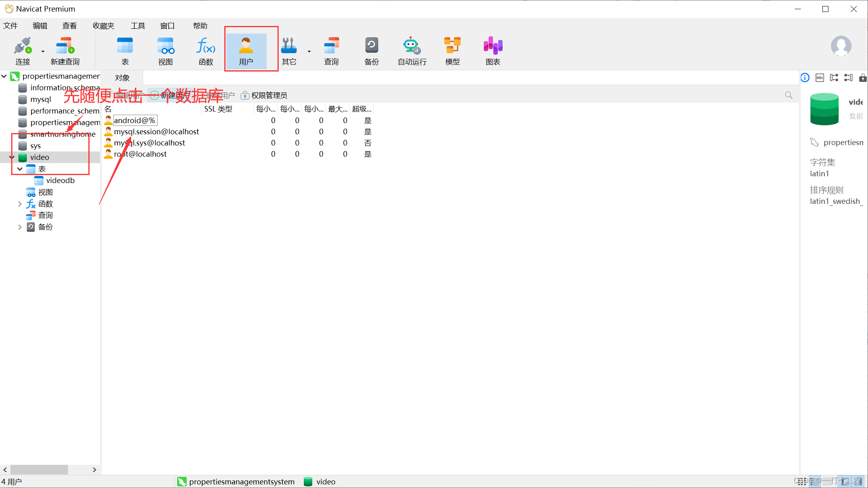Collapse the video database node
The height and width of the screenshot is (488, 868).
coord(12,157)
